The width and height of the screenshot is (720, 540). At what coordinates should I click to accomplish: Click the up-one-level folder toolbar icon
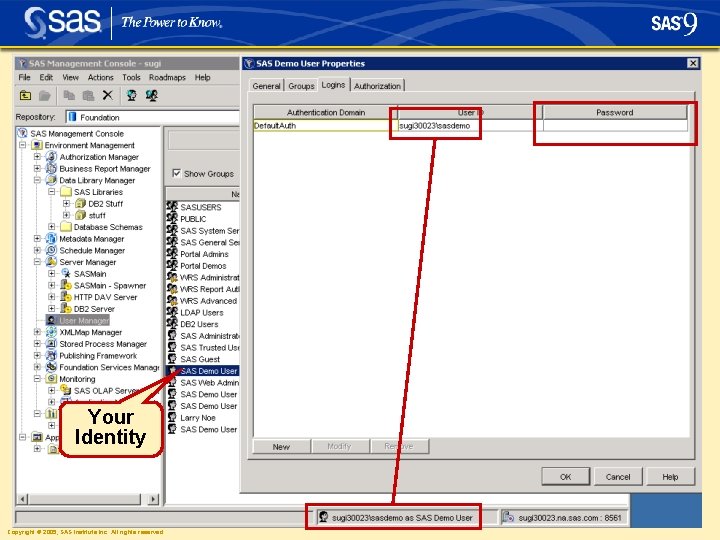(x=25, y=96)
